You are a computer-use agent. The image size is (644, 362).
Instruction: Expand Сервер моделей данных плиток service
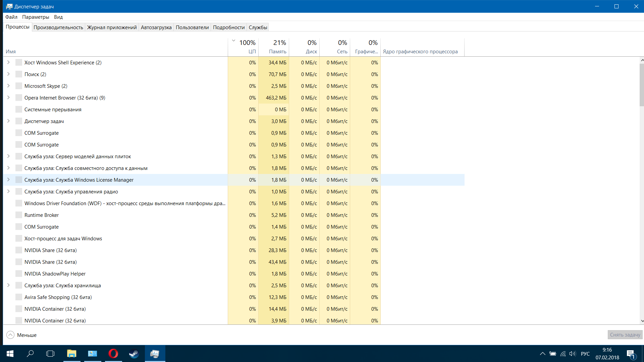[x=8, y=156]
